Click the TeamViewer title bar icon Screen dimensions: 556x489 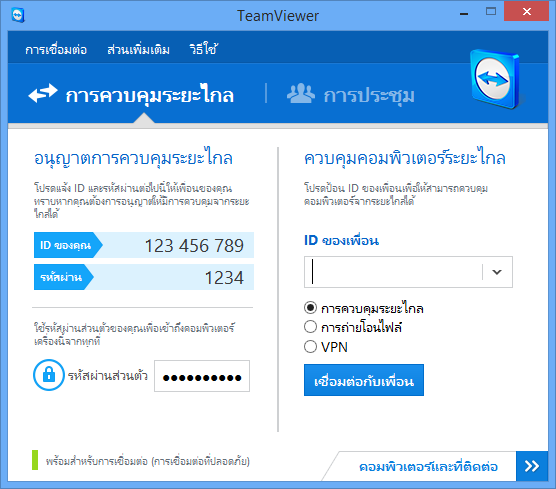18,16
